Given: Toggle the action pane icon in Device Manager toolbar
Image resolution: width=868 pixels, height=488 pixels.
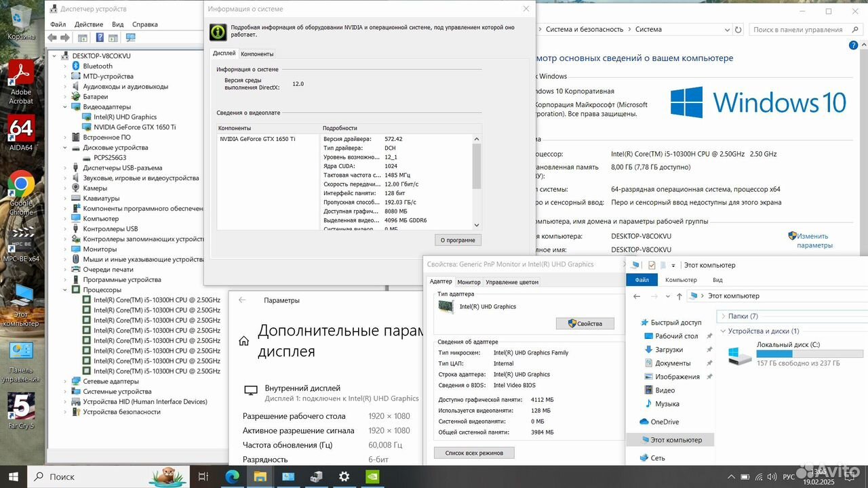Looking at the screenshot, I should [115, 38].
